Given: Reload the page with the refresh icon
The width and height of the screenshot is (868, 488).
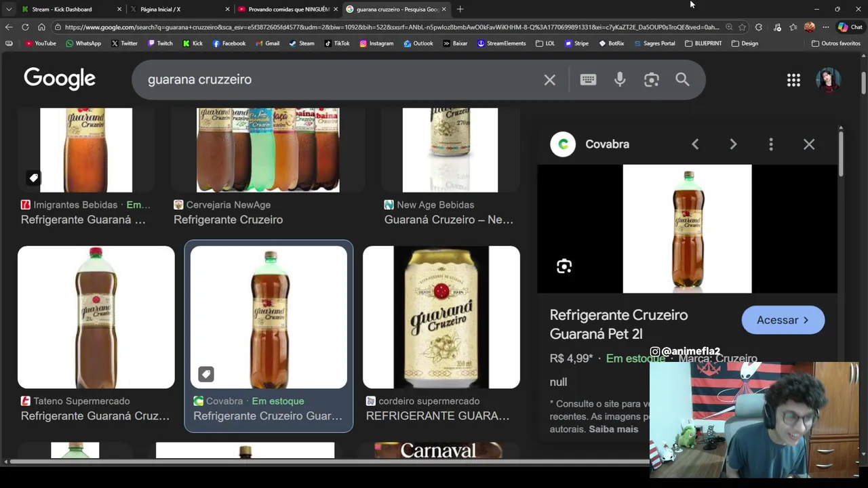Looking at the screenshot, I should click(x=25, y=27).
